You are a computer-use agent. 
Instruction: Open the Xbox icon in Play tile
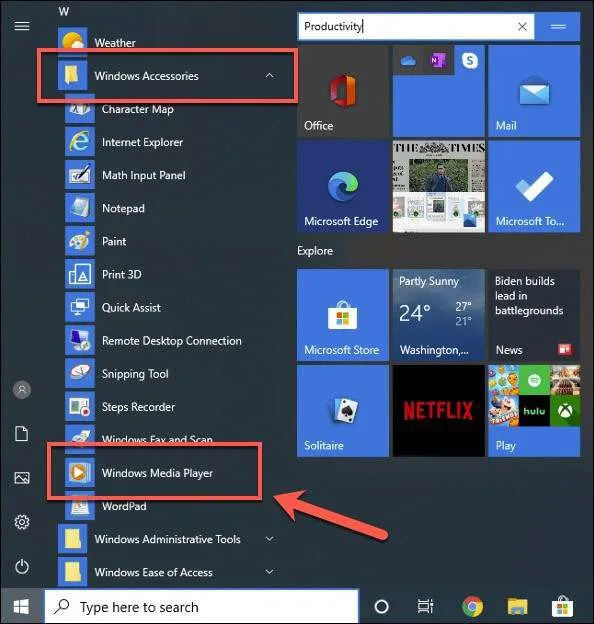pos(565,411)
